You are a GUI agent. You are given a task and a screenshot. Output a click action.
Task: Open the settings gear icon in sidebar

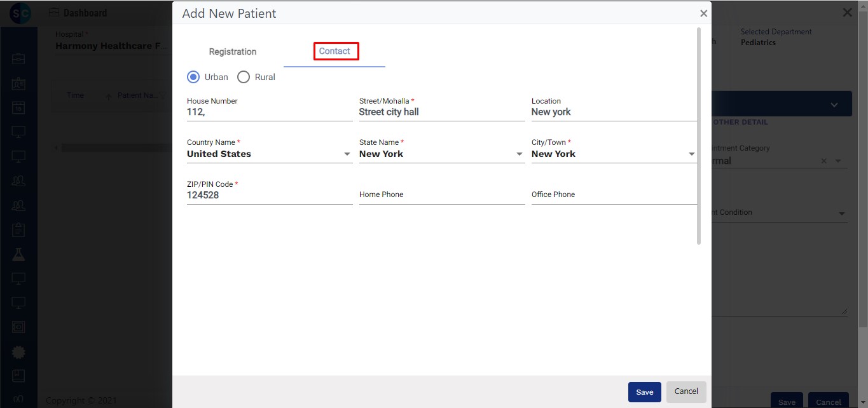(x=19, y=351)
